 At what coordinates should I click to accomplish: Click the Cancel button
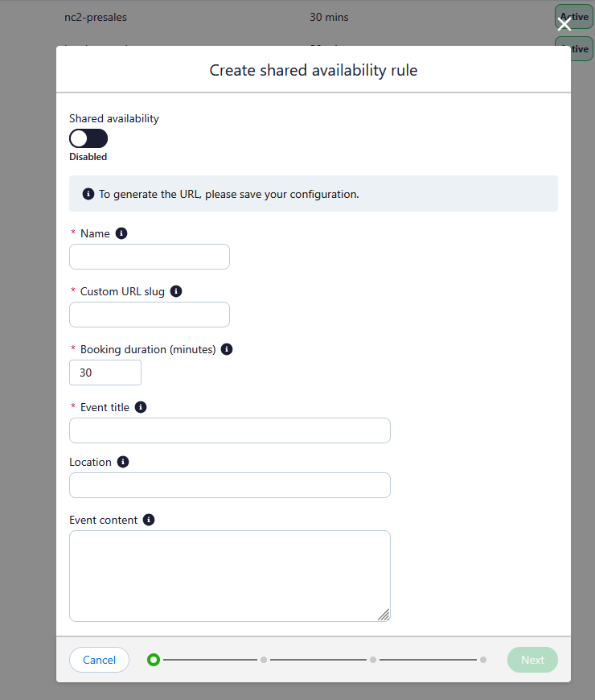pos(99,660)
